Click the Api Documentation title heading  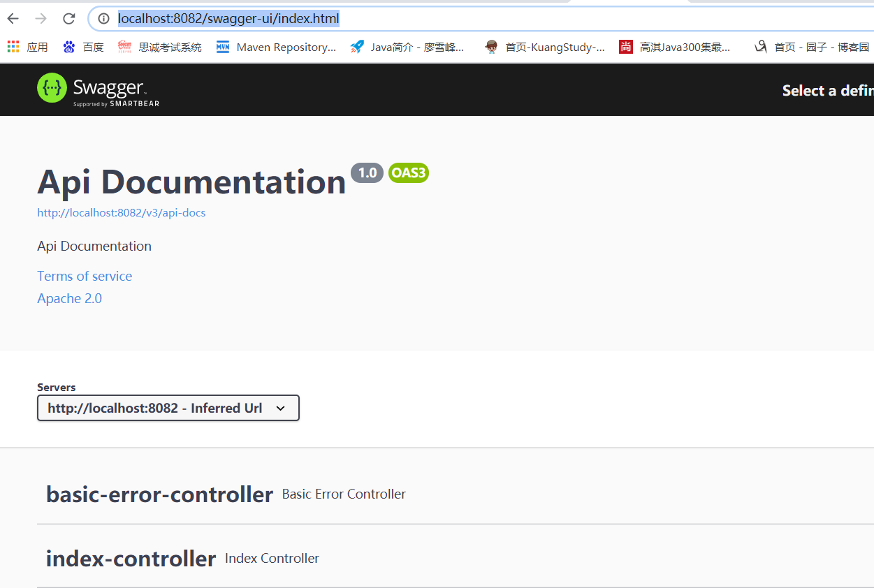191,182
